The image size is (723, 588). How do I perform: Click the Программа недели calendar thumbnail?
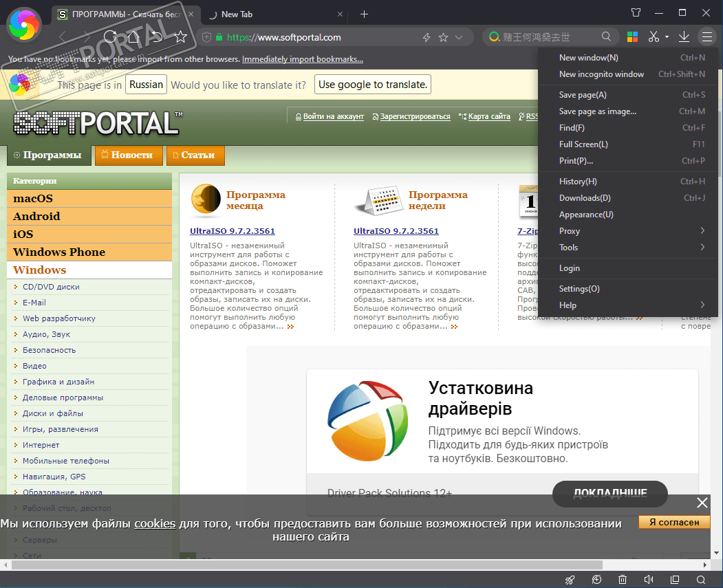point(378,200)
